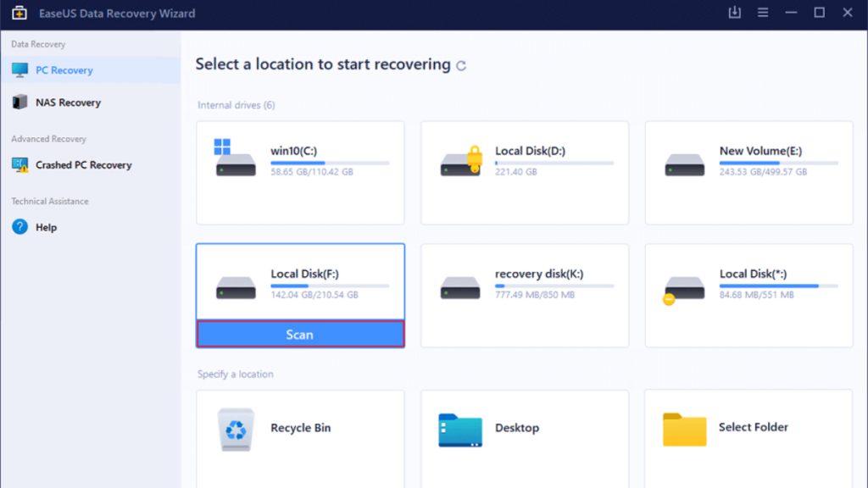Screen dimensions: 868x488
Task: Select the Local Disk(F:) drive card
Action: point(300,283)
